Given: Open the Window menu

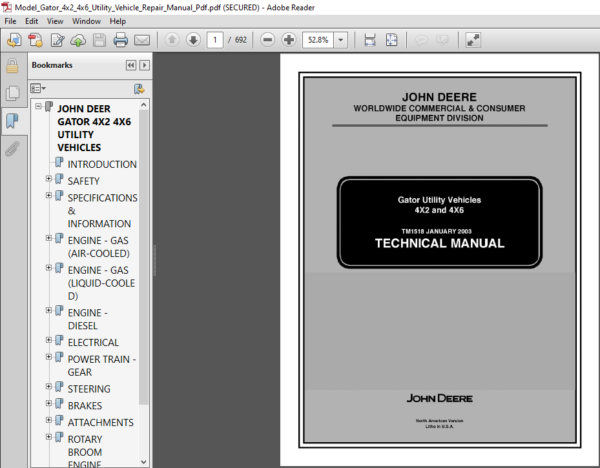Looking at the screenshot, I should 86,21.
